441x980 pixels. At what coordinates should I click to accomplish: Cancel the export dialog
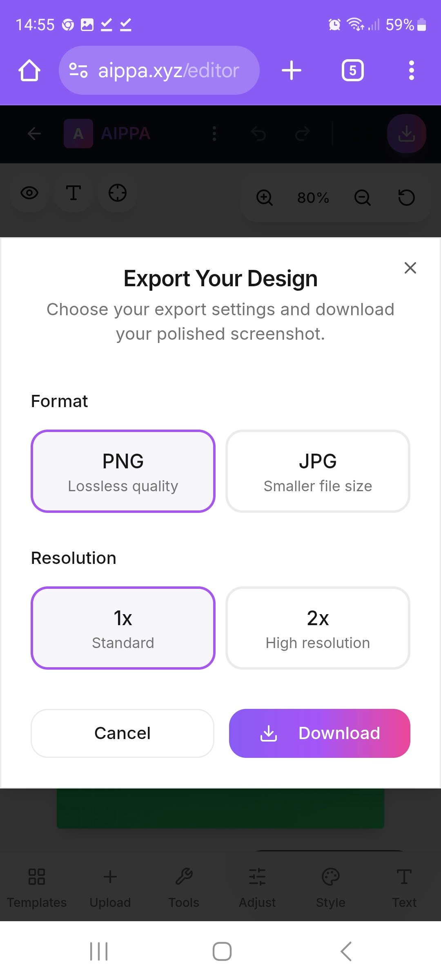pyautogui.click(x=122, y=733)
